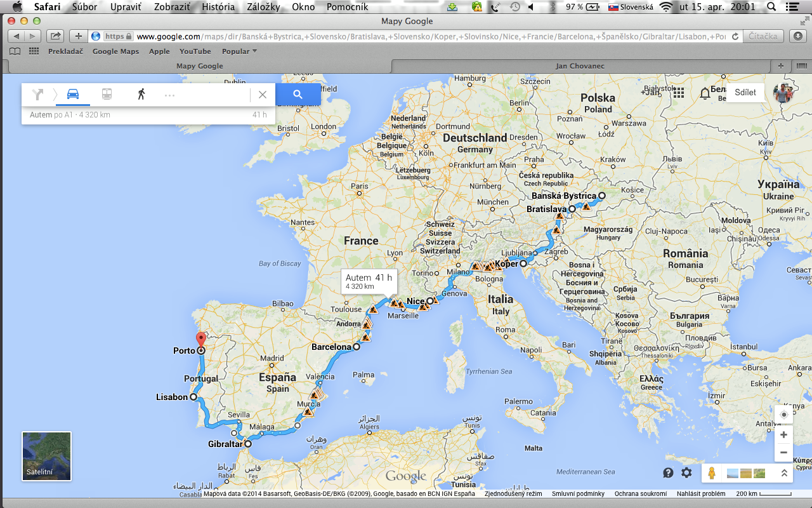Go forward with Safari's forward arrow
Viewport: 812px width, 508px height.
tap(33, 36)
